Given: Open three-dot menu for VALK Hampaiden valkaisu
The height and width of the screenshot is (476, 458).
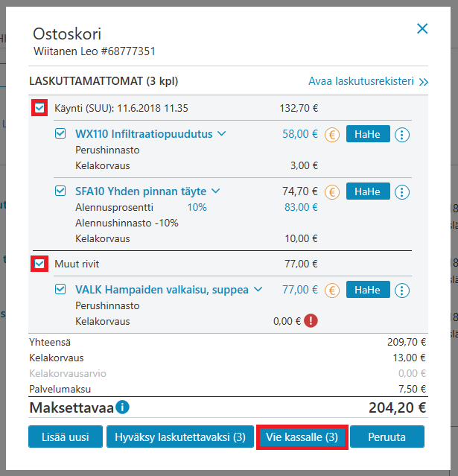Looking at the screenshot, I should pos(402,291).
